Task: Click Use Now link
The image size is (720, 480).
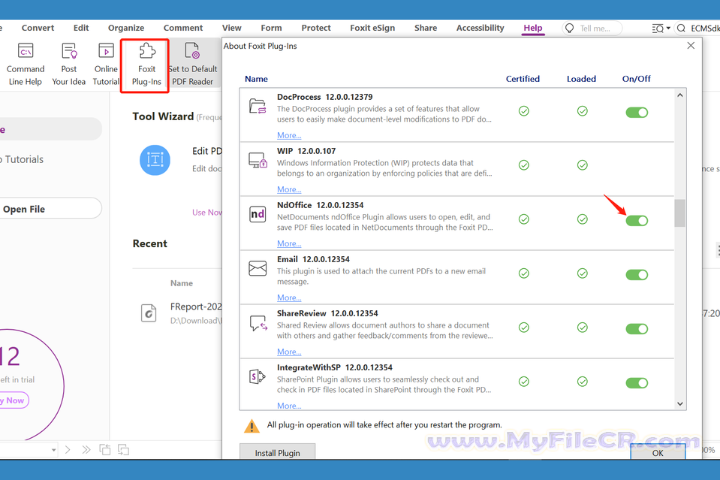Action: [x=207, y=212]
